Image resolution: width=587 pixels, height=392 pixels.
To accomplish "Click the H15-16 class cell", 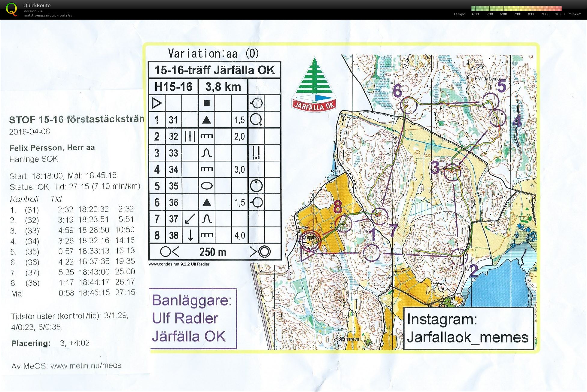I will 173,87.
